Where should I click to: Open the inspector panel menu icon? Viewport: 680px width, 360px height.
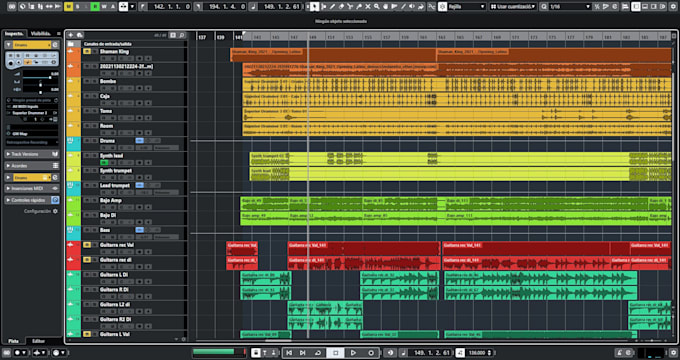click(x=59, y=33)
